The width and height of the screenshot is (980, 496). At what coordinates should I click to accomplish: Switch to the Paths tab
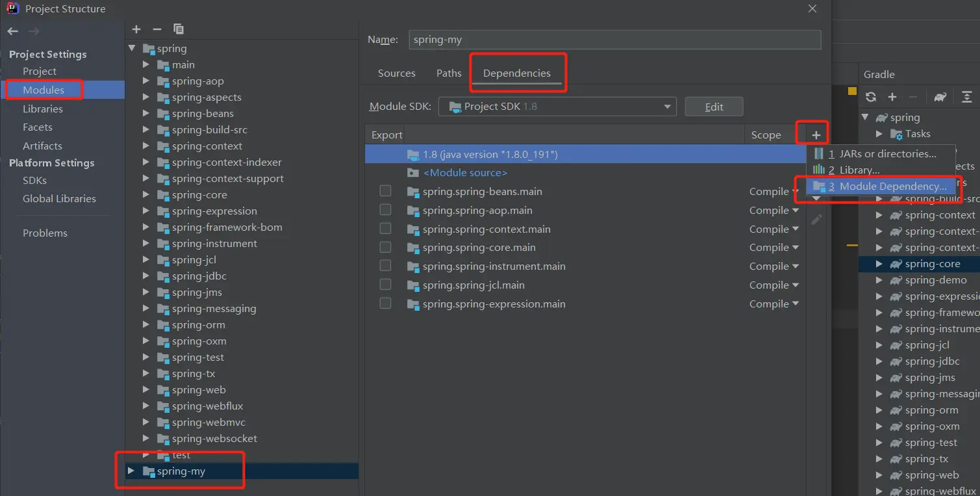(x=449, y=73)
